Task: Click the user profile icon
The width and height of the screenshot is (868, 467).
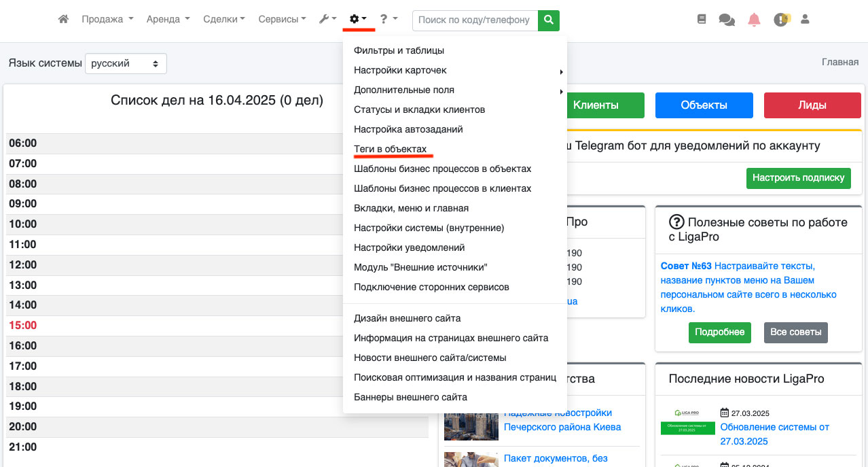Action: (805, 20)
